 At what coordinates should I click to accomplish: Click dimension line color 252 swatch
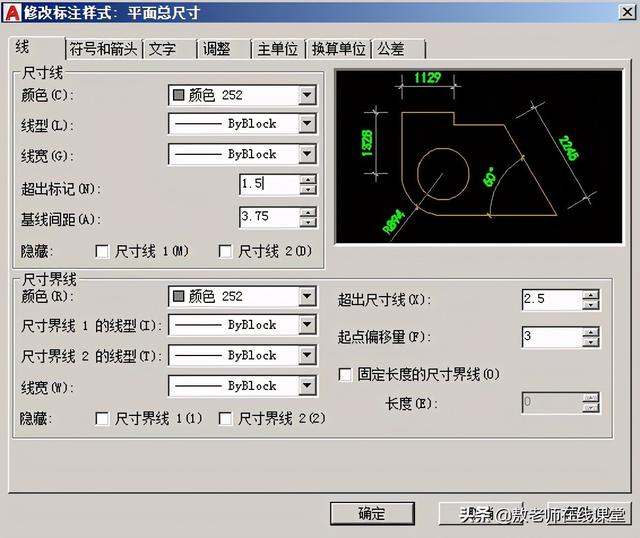[178, 95]
